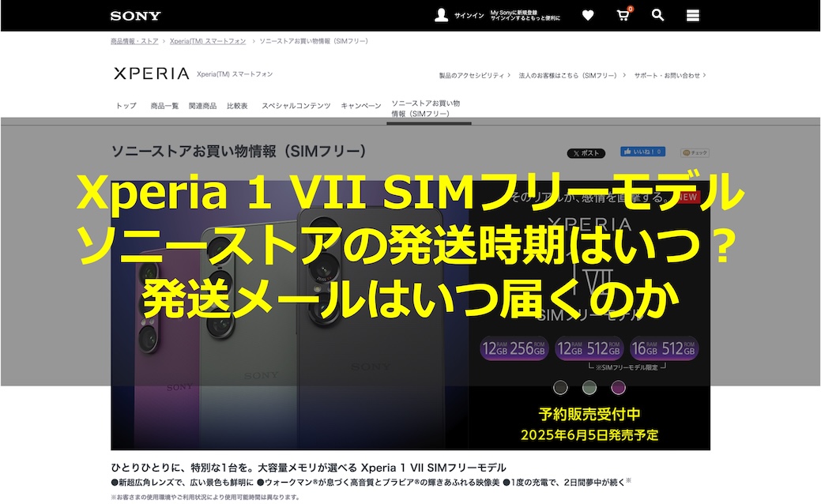Share page with X post button
The width and height of the screenshot is (821, 504).
pyautogui.click(x=586, y=152)
